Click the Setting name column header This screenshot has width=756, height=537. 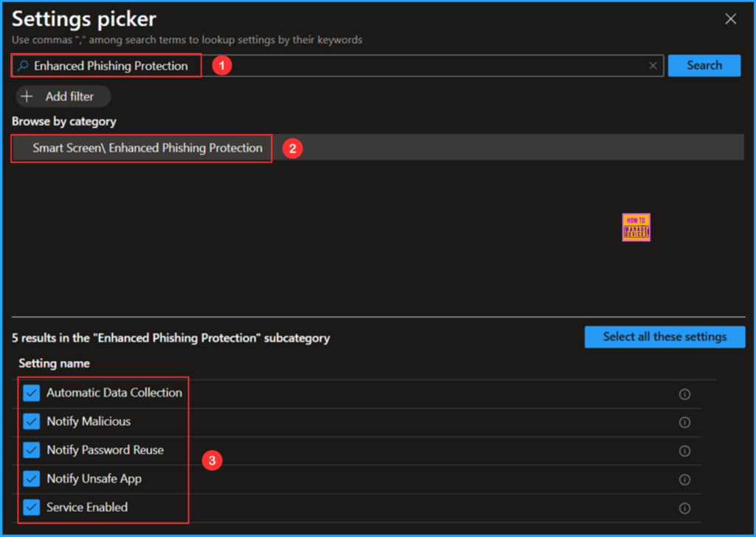(x=54, y=363)
